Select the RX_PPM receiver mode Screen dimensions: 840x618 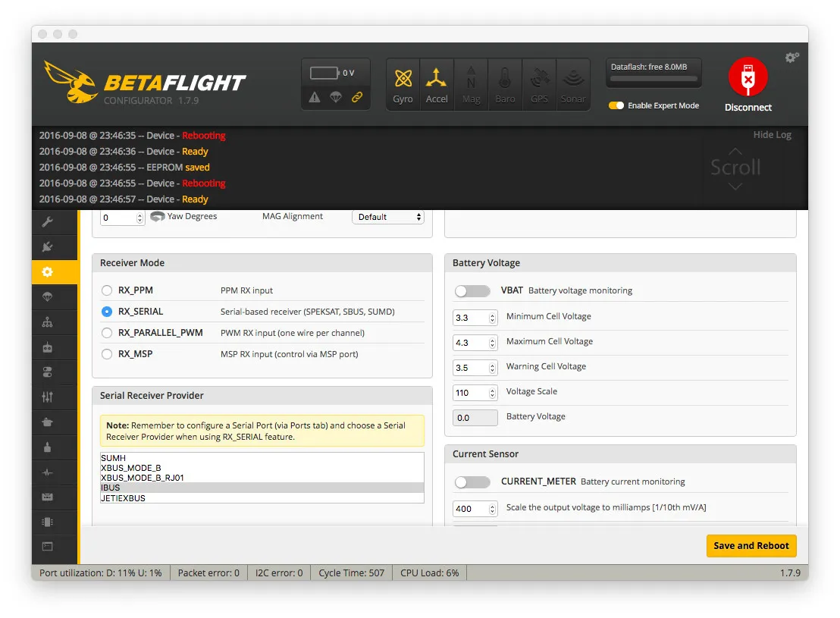(x=107, y=290)
